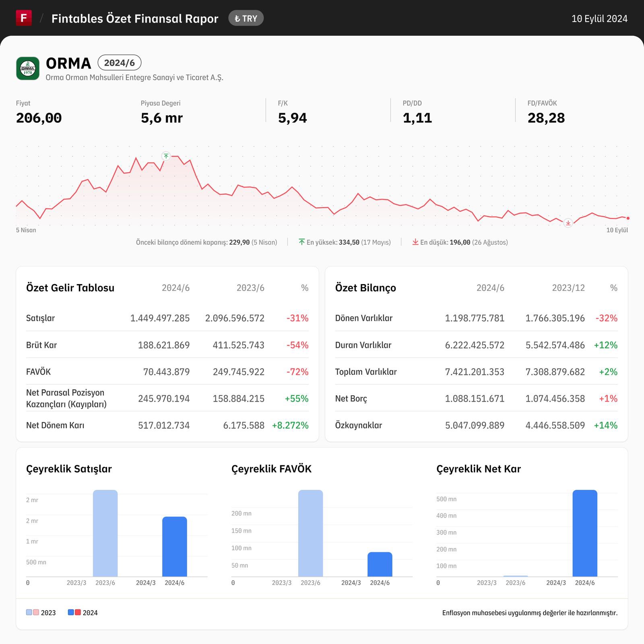Click the 10 Eylül 2024 date in header
Viewport: 644px width, 644px height.
[x=599, y=19]
